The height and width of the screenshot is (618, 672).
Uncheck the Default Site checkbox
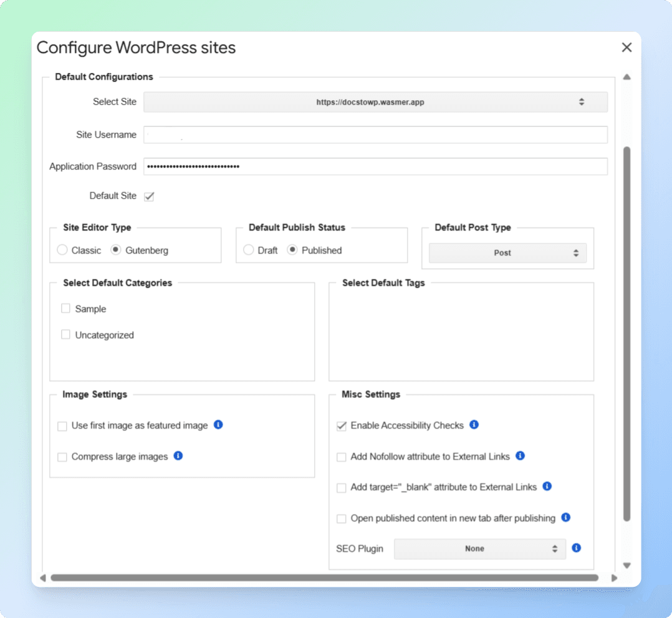pos(148,196)
